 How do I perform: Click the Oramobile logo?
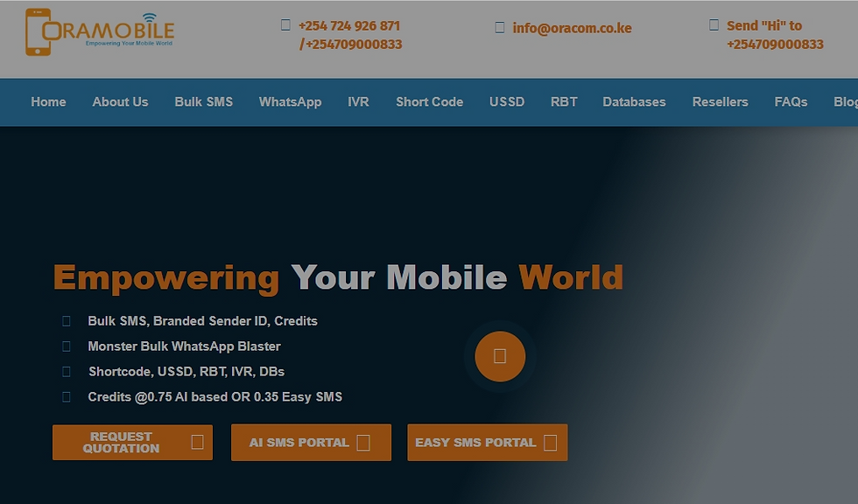(x=100, y=32)
